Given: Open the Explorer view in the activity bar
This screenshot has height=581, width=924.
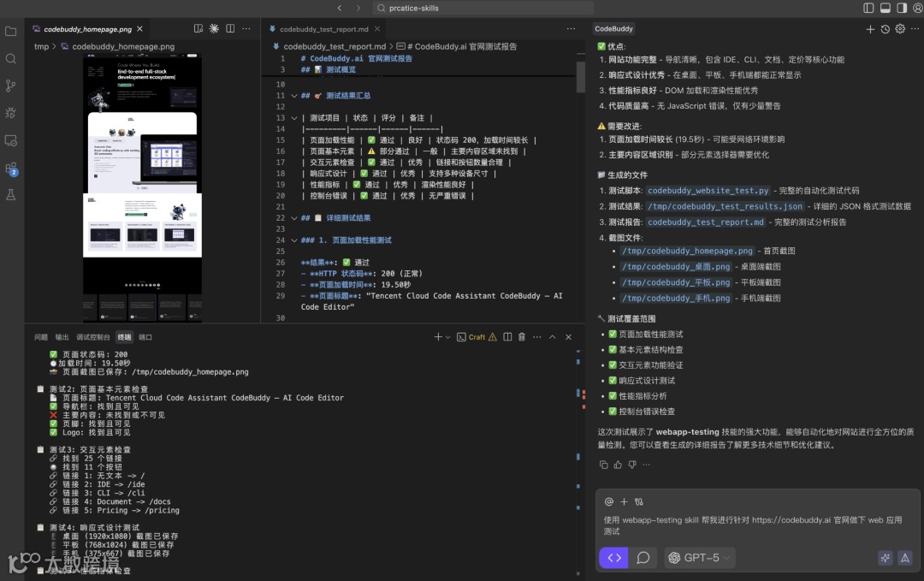Looking at the screenshot, I should 10,31.
